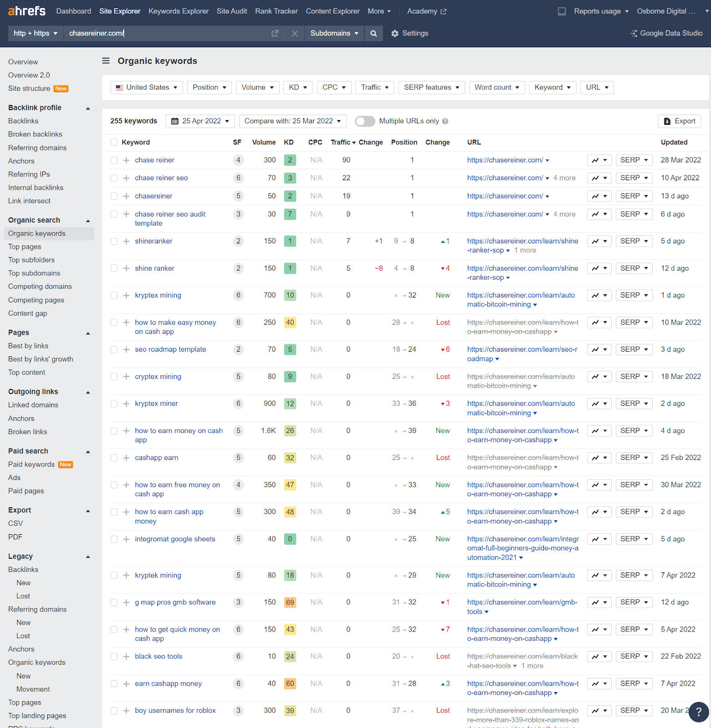Screen dimensions: 711x728
Task: Open the Position filter dropdown
Action: point(209,87)
